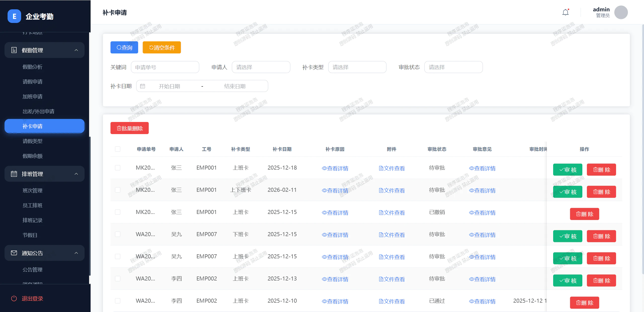This screenshot has height=312, width=644.
Task: Open the 补卡类型 dropdown
Action: (357, 67)
